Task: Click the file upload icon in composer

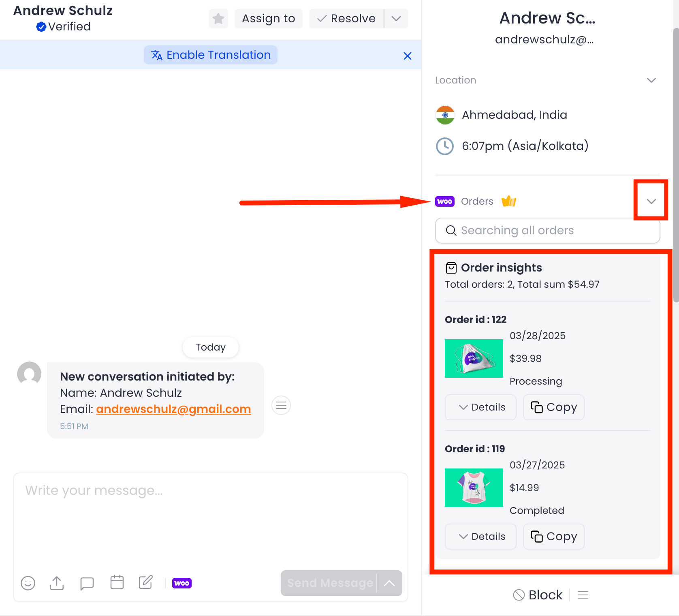Action: [57, 583]
